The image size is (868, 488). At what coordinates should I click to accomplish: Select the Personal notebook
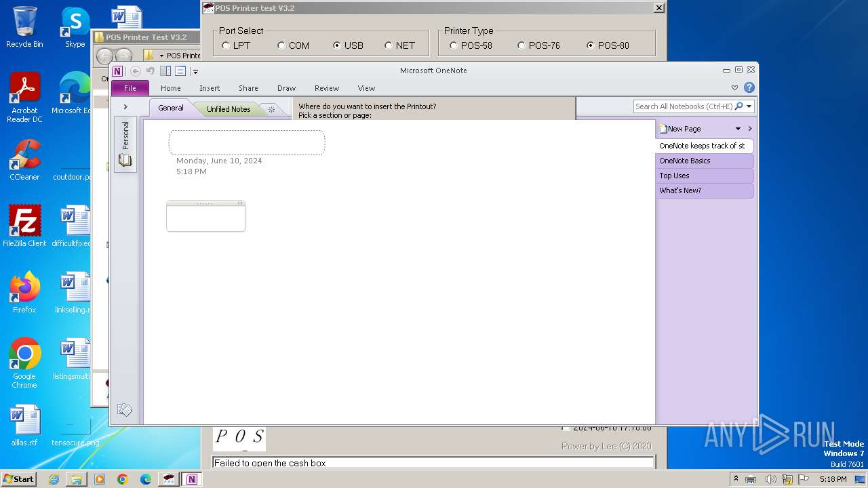(x=125, y=144)
